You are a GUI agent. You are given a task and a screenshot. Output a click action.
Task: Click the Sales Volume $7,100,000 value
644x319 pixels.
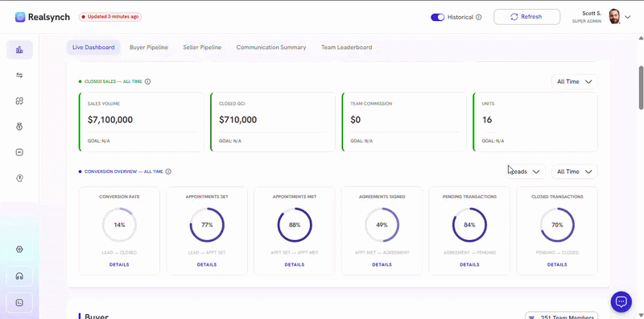[x=110, y=120]
